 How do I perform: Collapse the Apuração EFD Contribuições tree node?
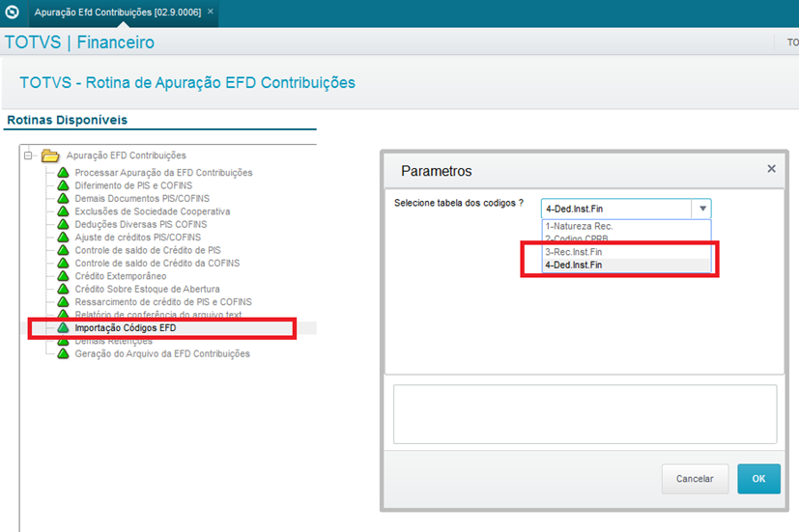pyautogui.click(x=28, y=155)
